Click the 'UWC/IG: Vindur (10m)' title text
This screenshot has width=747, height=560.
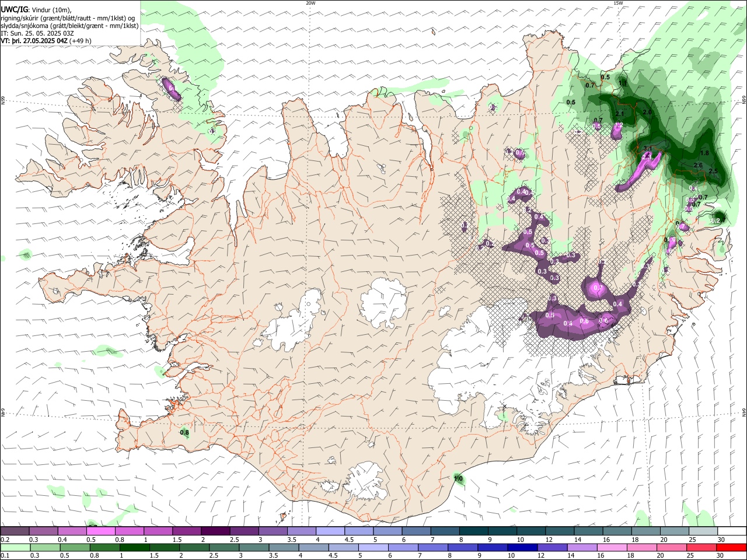(36, 10)
